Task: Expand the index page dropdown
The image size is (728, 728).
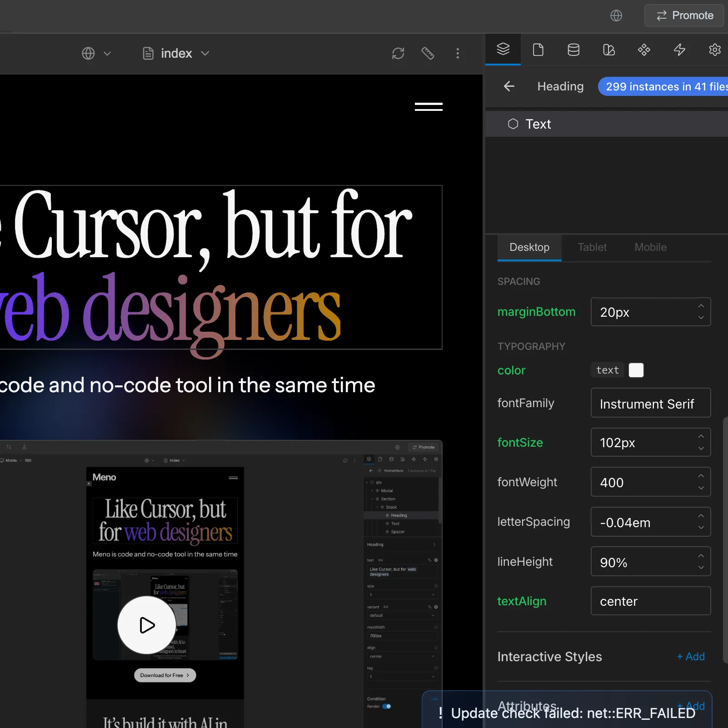Action: (x=176, y=54)
